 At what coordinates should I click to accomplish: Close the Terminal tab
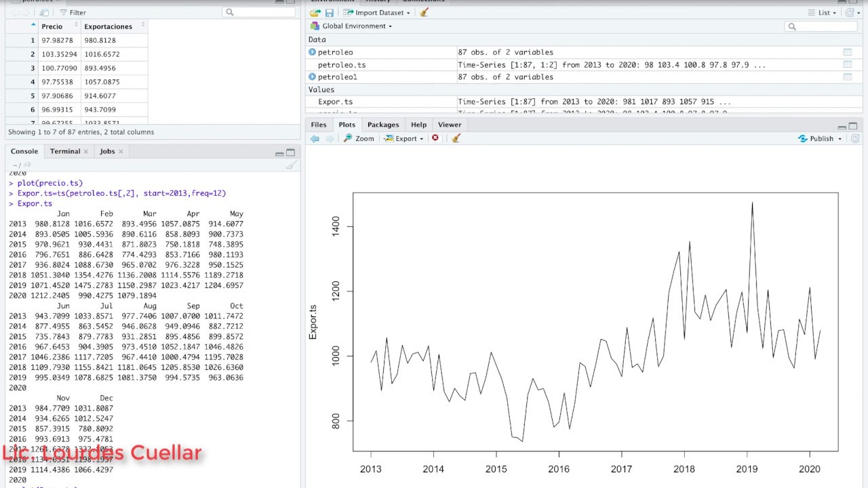86,152
